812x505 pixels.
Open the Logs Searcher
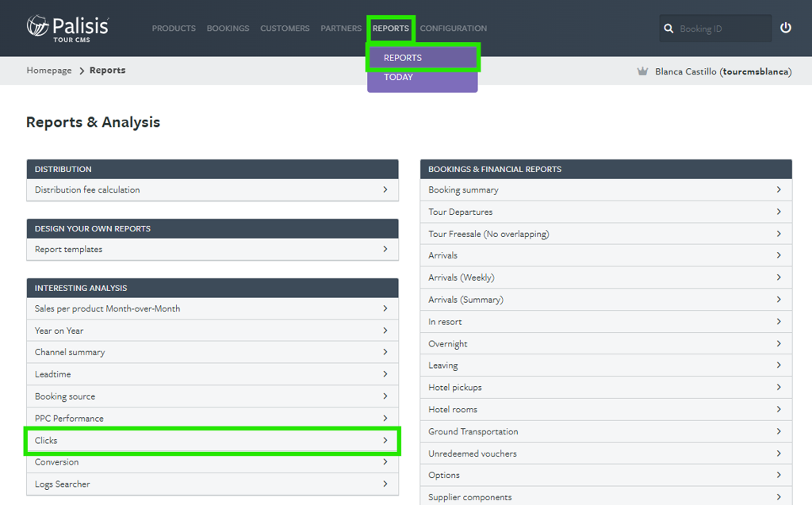coord(213,484)
